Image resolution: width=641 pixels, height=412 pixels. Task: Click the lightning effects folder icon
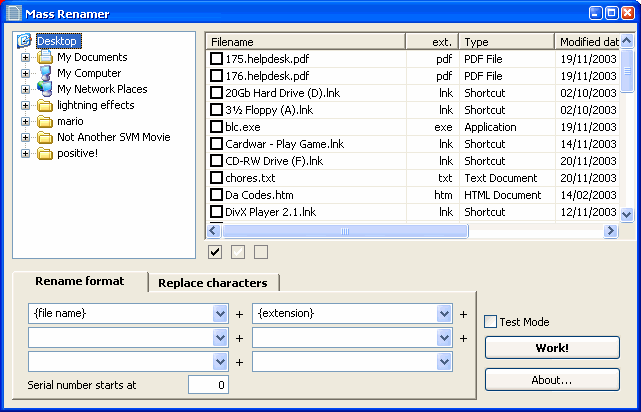pyautogui.click(x=44, y=105)
